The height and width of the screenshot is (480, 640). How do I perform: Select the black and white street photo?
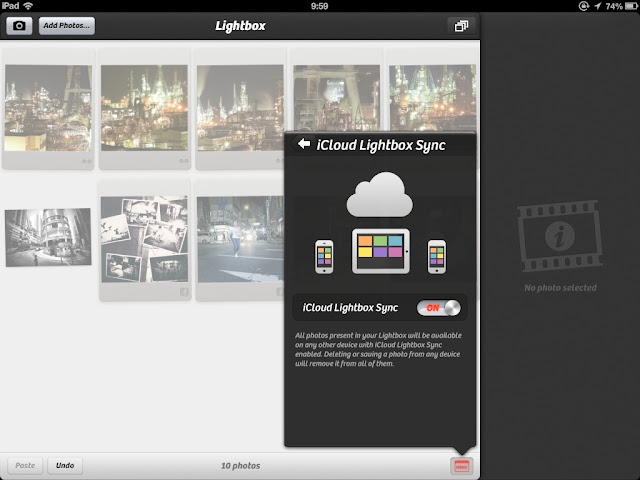coord(48,237)
